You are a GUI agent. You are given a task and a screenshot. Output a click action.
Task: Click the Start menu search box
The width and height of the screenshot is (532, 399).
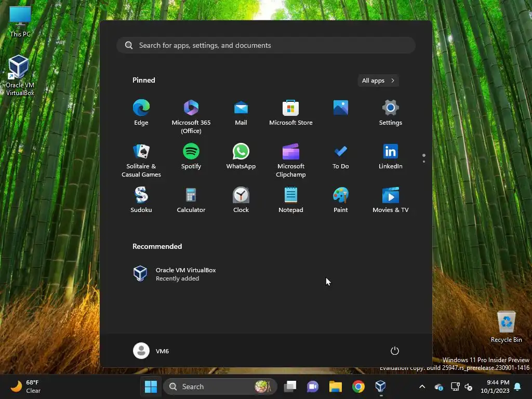265,45
